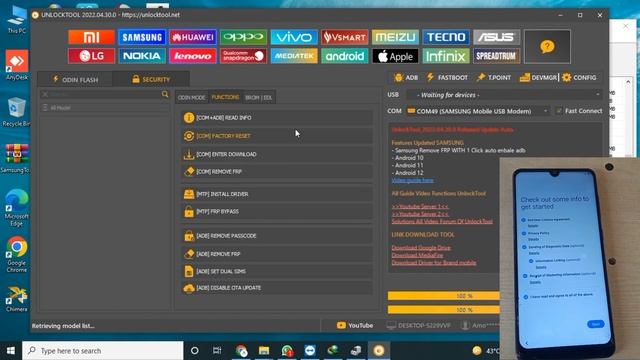The image size is (640, 360).
Task: Run [ADB] Remove Passcode
Action: click(277, 236)
